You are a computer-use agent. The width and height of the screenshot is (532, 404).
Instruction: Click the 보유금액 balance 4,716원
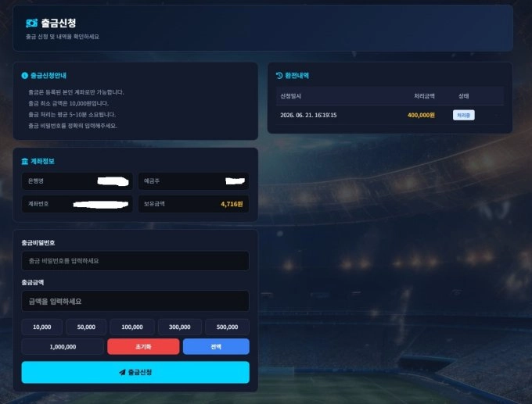(x=232, y=204)
